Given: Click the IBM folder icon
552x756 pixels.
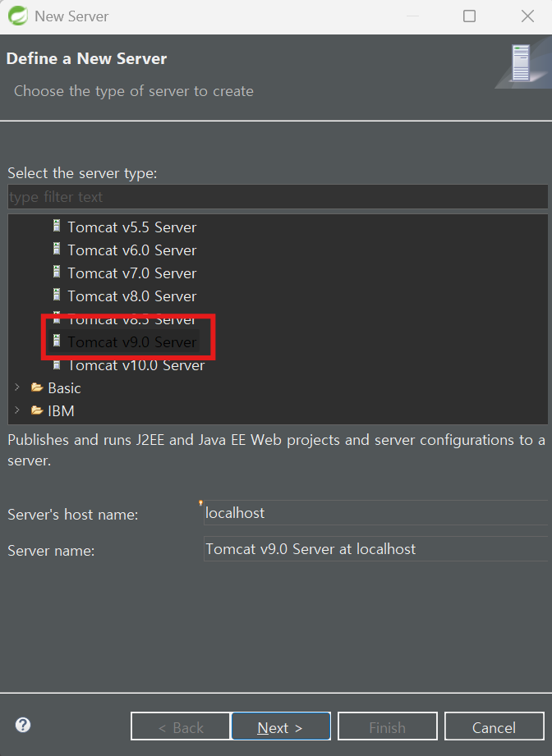Looking at the screenshot, I should (x=37, y=410).
